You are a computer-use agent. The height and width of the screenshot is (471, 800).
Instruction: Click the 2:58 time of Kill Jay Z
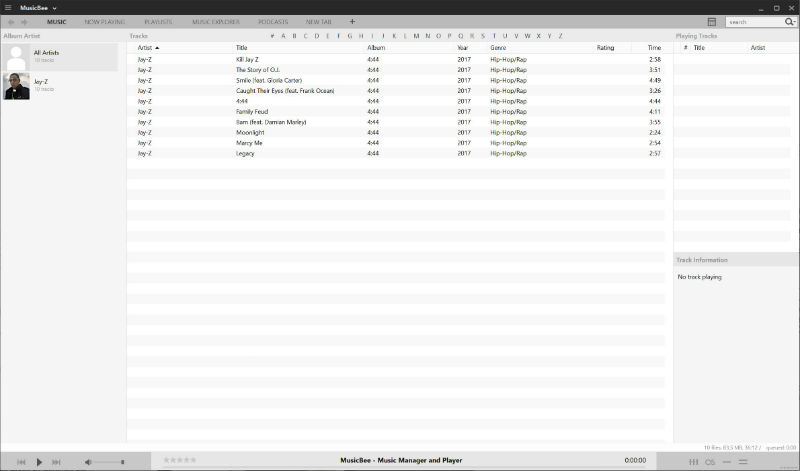[x=655, y=59]
